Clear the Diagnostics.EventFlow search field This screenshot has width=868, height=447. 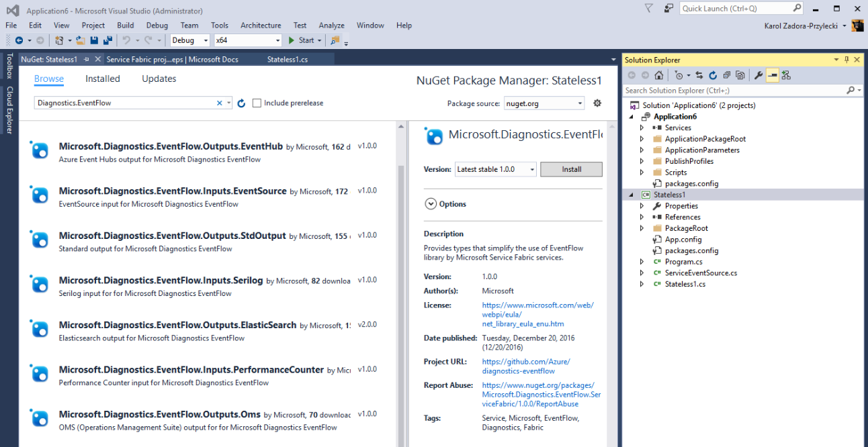(219, 103)
